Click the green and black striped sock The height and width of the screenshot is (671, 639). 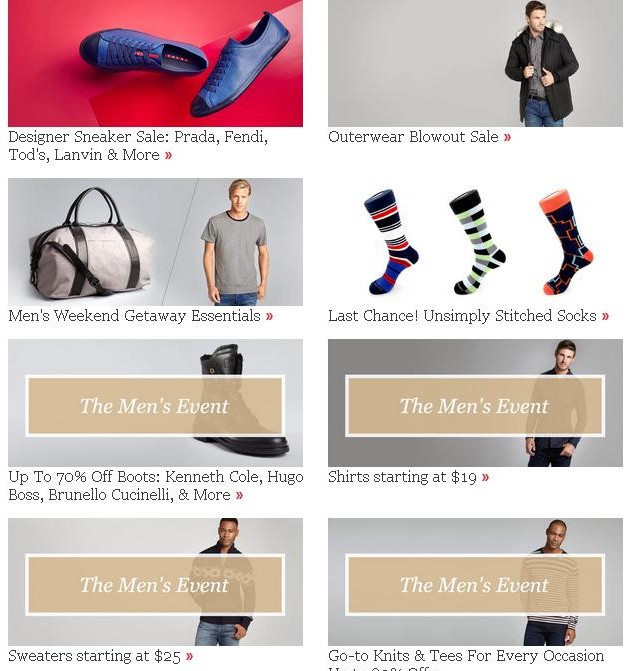point(477,242)
